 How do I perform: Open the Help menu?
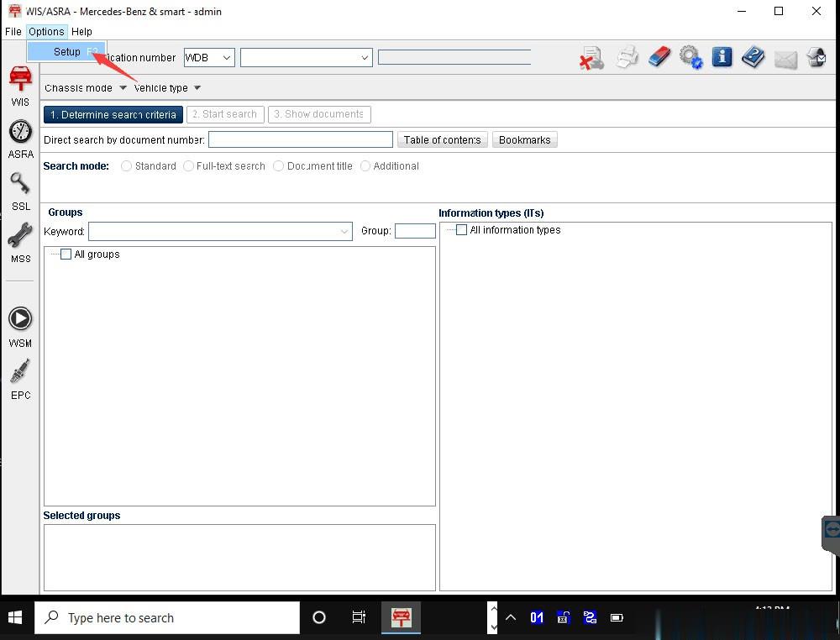coord(81,32)
